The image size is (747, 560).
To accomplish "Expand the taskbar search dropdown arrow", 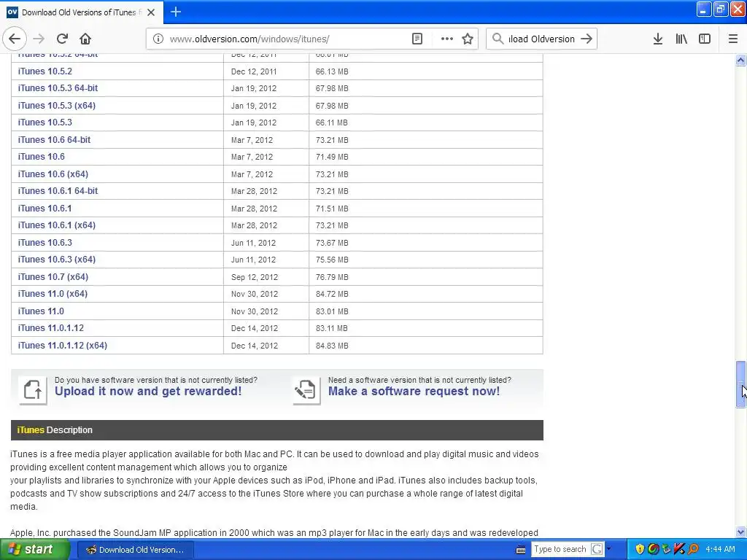I will click(x=608, y=549).
